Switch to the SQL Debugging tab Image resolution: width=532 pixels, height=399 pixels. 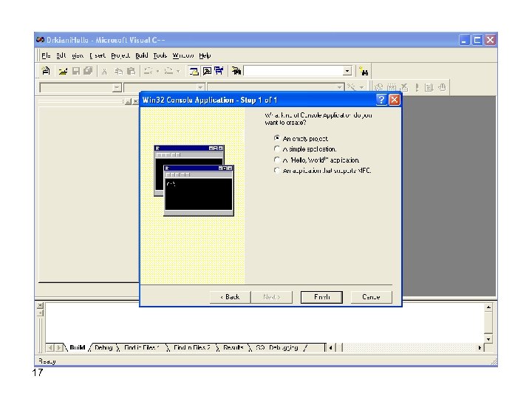click(277, 347)
